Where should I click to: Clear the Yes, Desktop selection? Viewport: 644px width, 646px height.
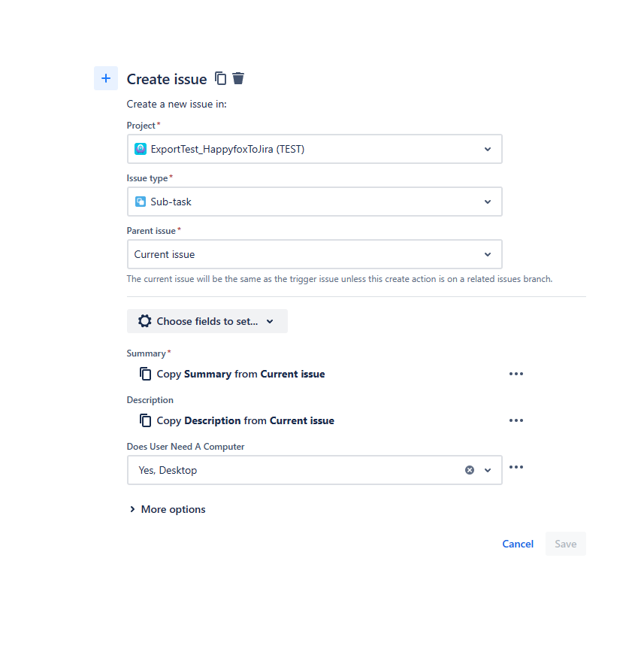(x=470, y=470)
